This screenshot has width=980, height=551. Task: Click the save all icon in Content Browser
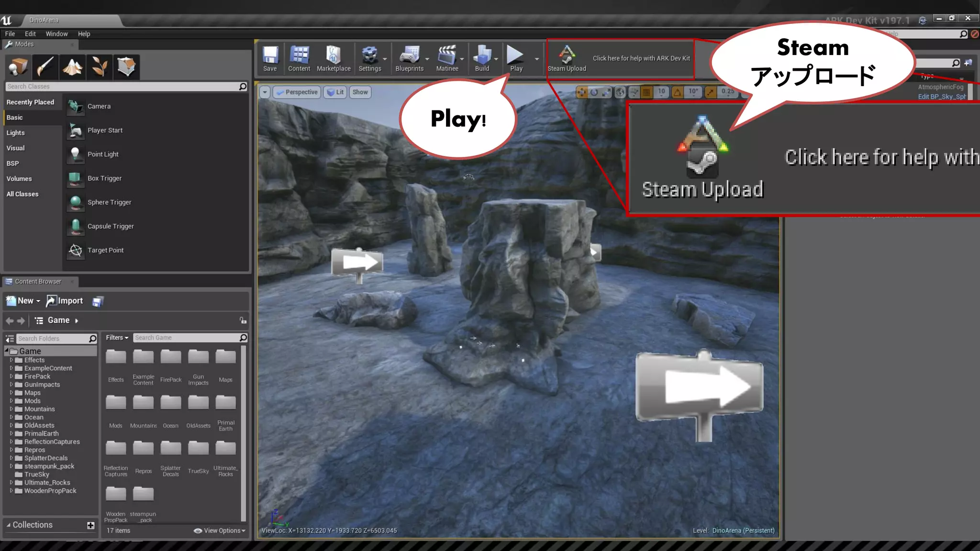98,301
